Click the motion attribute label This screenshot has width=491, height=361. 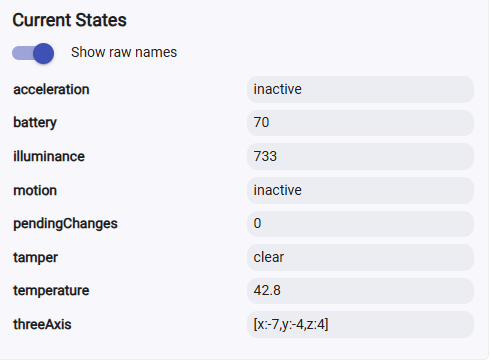click(x=35, y=190)
